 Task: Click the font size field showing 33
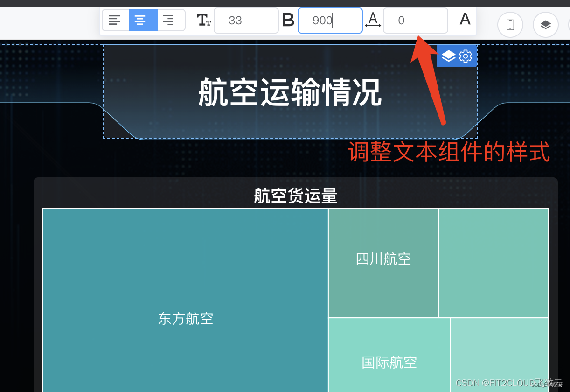coord(246,21)
